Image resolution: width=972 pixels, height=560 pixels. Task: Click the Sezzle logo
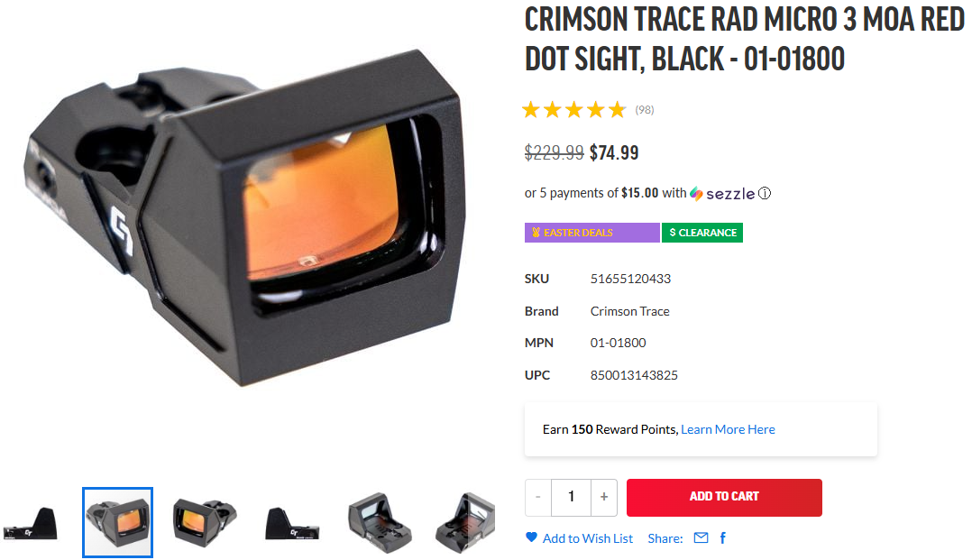point(722,194)
